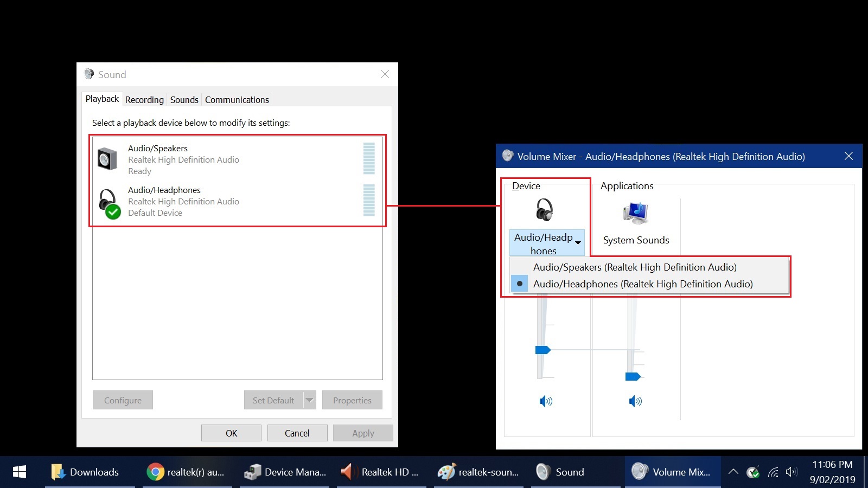This screenshot has height=488, width=868.
Task: Click the Apply button
Action: click(x=363, y=433)
